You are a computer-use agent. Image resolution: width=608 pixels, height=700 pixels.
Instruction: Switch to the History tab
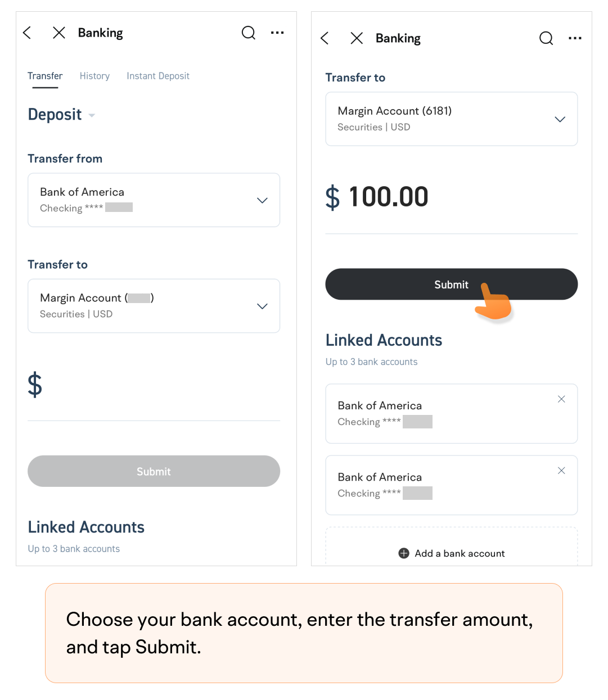(94, 76)
